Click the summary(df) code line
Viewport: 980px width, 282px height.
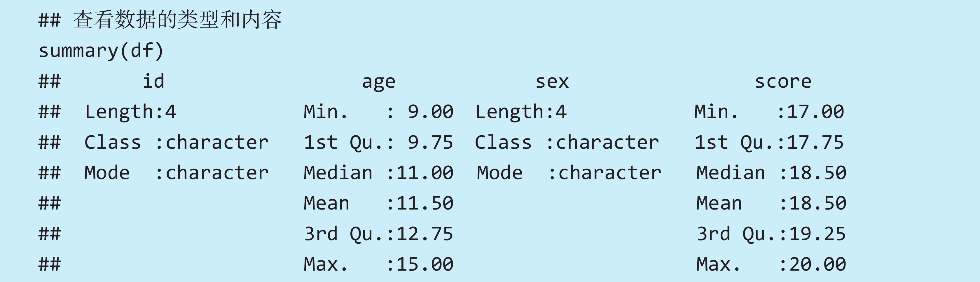(x=101, y=51)
